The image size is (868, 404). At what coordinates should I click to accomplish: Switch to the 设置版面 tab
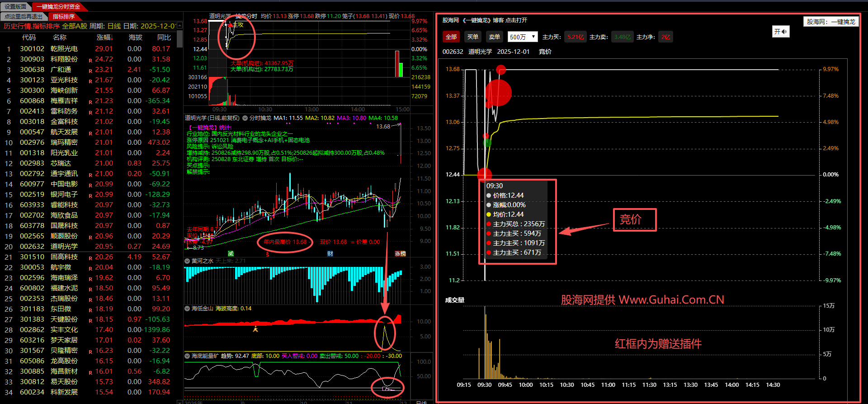click(x=16, y=6)
